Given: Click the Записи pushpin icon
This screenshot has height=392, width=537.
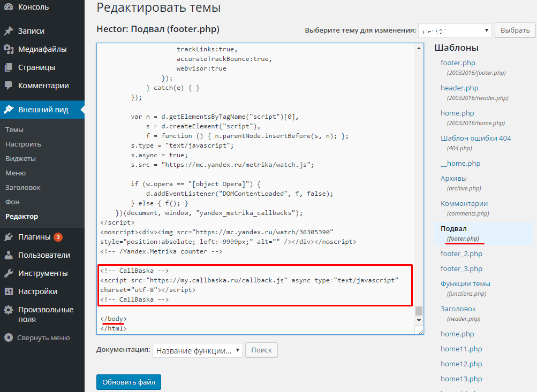Looking at the screenshot, I should point(9,31).
